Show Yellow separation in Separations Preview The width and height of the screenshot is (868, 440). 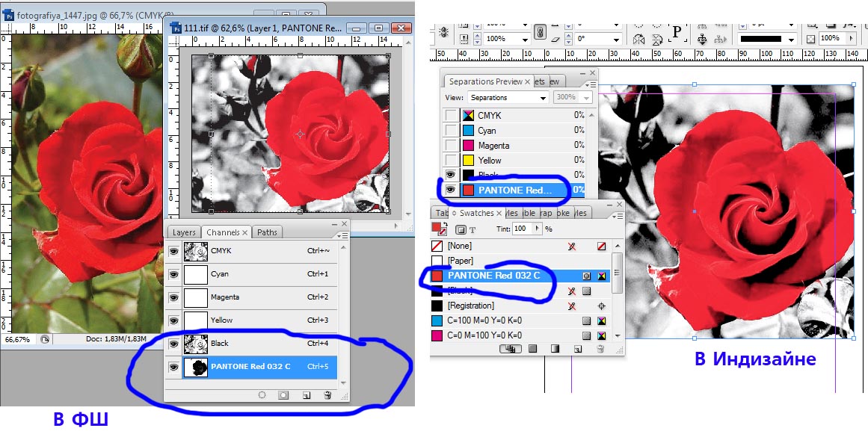coord(451,160)
